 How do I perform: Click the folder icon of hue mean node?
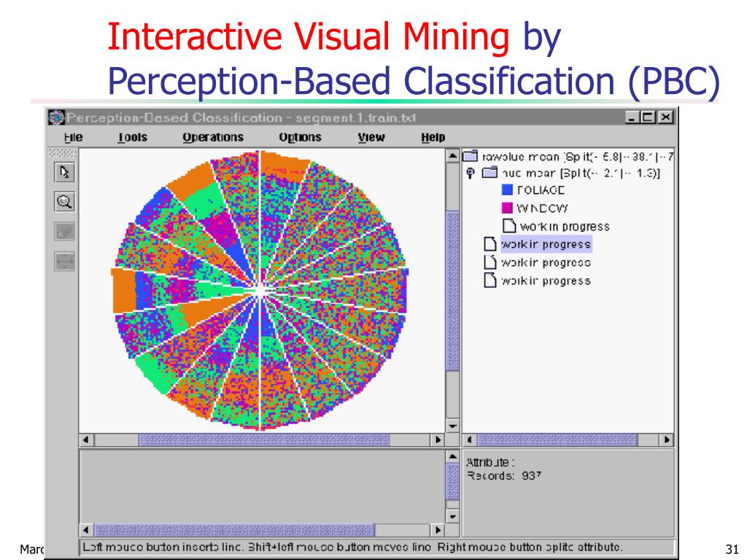[489, 172]
